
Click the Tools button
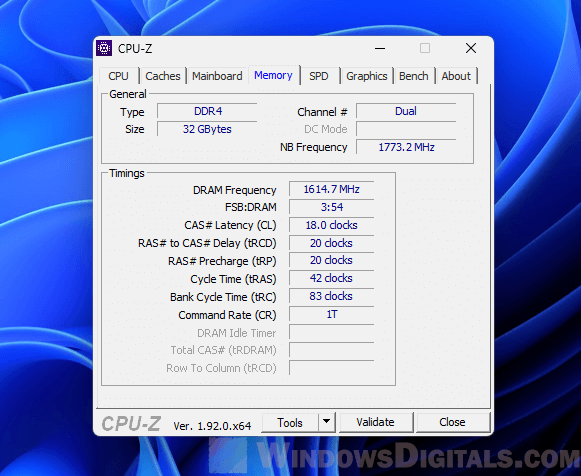tap(290, 423)
